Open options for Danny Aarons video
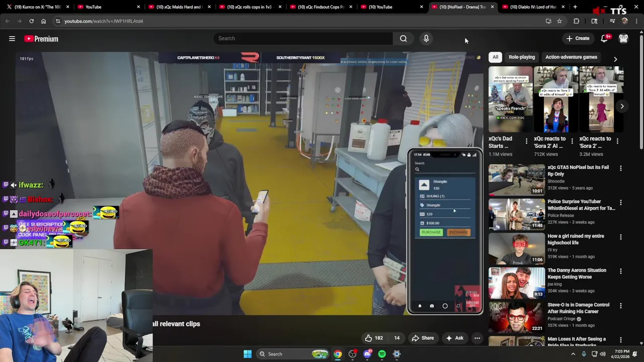644x362 pixels. (620, 271)
